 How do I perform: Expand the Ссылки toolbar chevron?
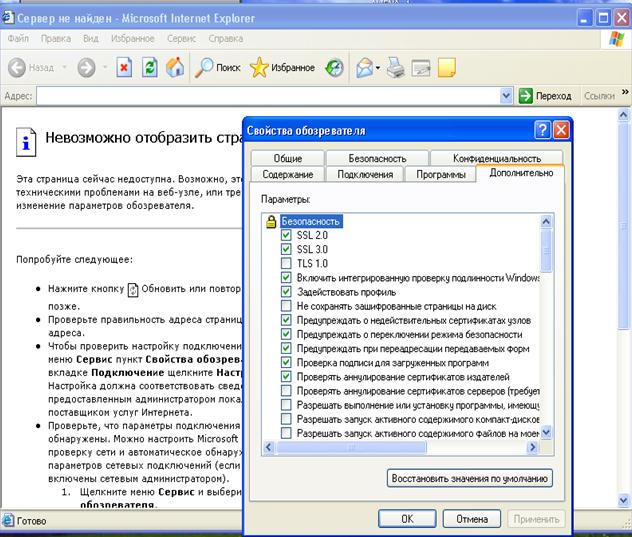point(625,92)
